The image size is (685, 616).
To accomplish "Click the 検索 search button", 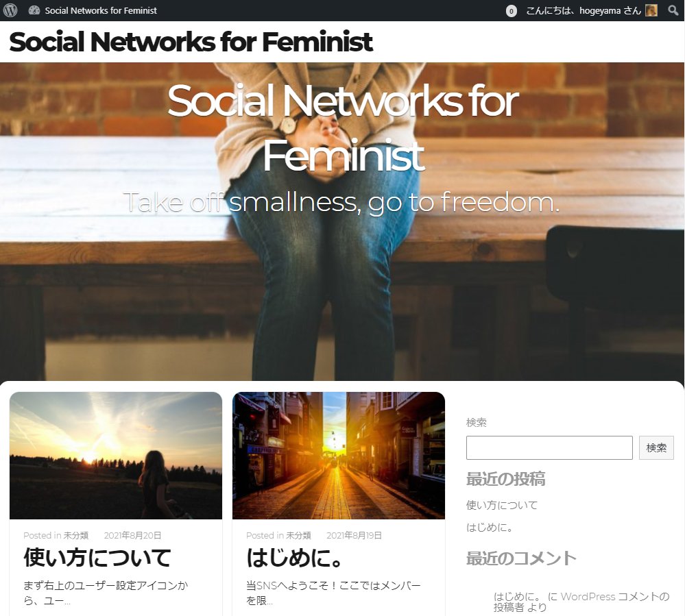I will (656, 447).
